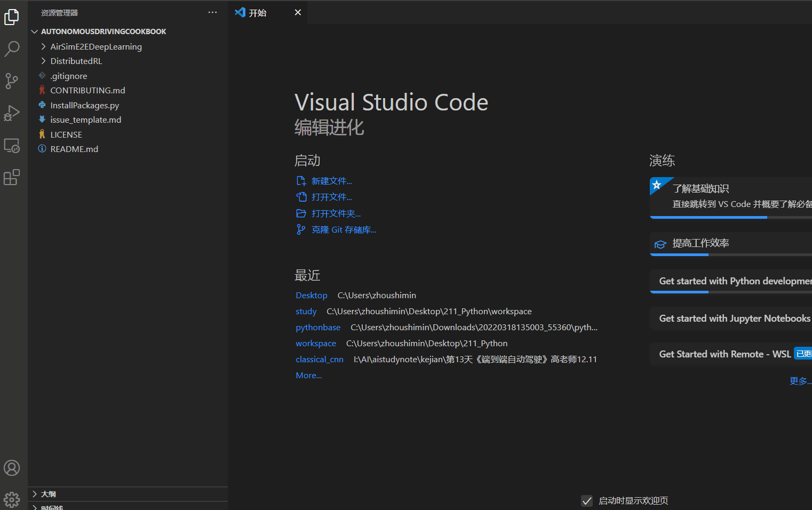This screenshot has height=510, width=812.
Task: Click the 更多... walkthroughs link
Action: [x=800, y=380]
